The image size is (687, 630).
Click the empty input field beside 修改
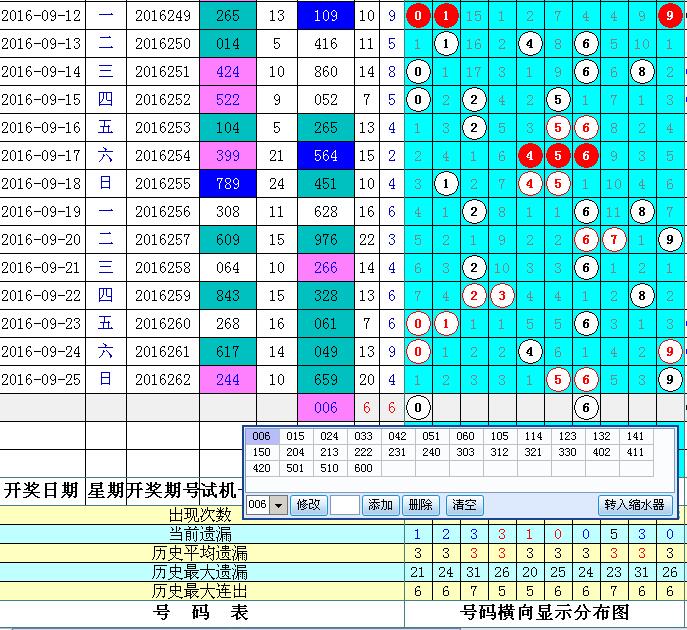tap(344, 505)
